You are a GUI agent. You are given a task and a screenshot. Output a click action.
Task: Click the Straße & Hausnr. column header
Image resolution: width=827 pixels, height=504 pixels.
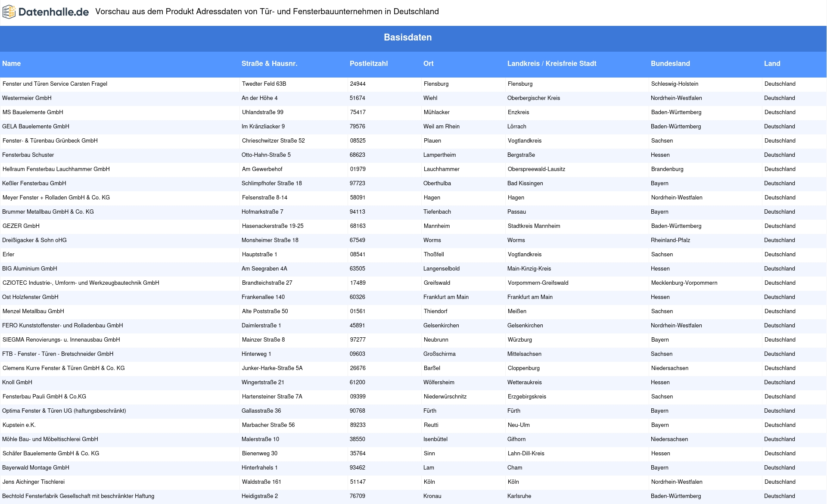[270, 63]
